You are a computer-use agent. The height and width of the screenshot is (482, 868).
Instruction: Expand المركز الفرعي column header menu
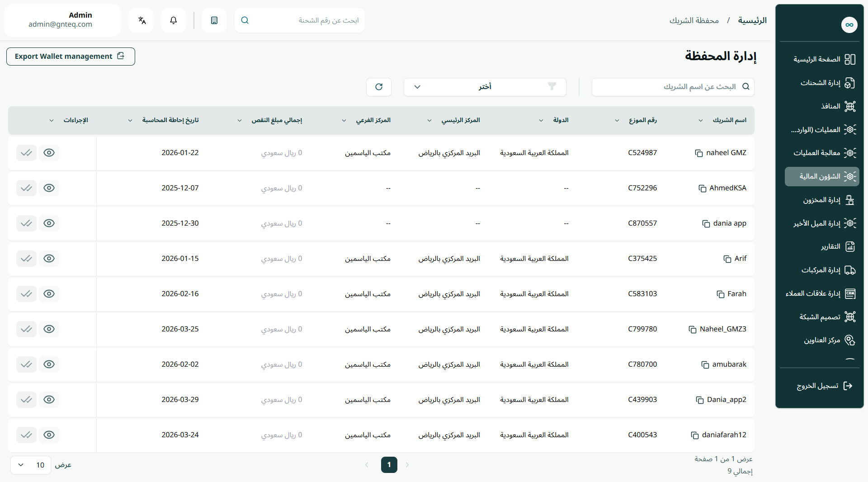(344, 121)
